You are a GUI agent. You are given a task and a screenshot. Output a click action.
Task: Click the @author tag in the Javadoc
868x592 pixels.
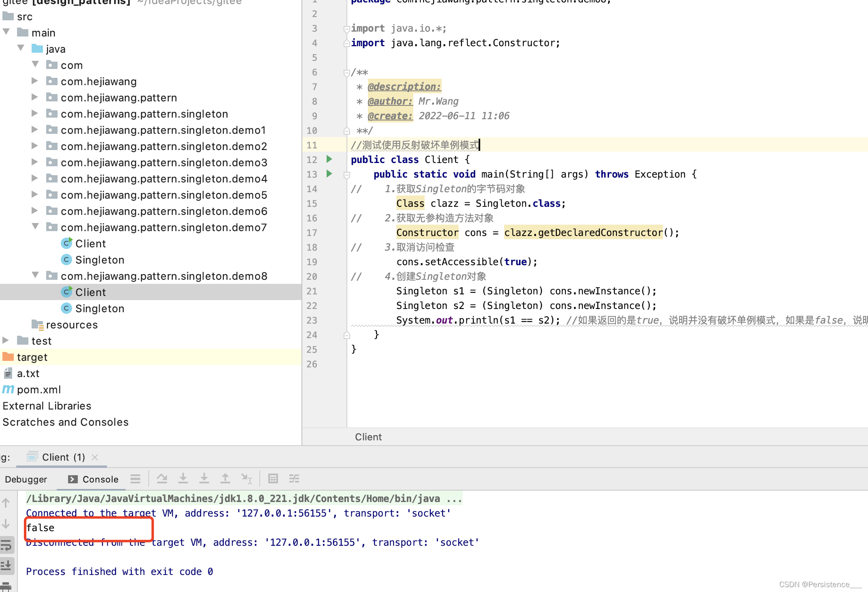tap(390, 101)
